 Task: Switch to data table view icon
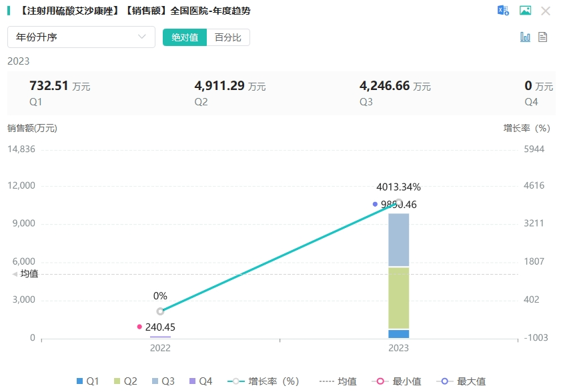[x=543, y=37]
